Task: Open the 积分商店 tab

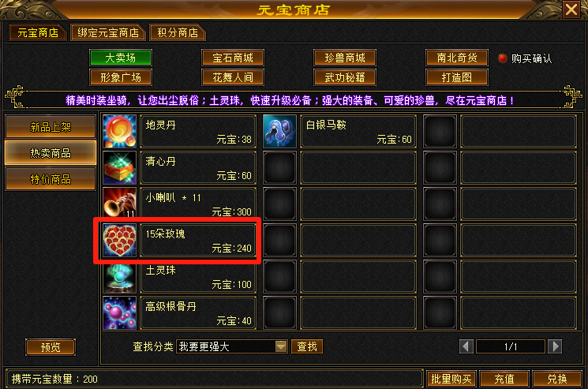Action: (x=178, y=33)
